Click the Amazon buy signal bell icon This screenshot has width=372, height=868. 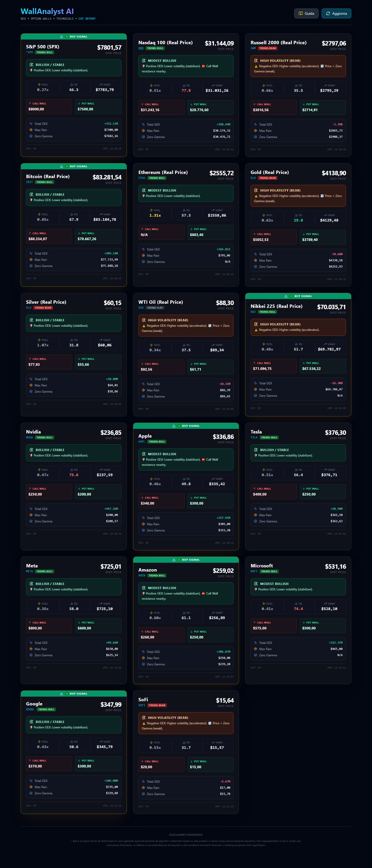click(x=174, y=560)
